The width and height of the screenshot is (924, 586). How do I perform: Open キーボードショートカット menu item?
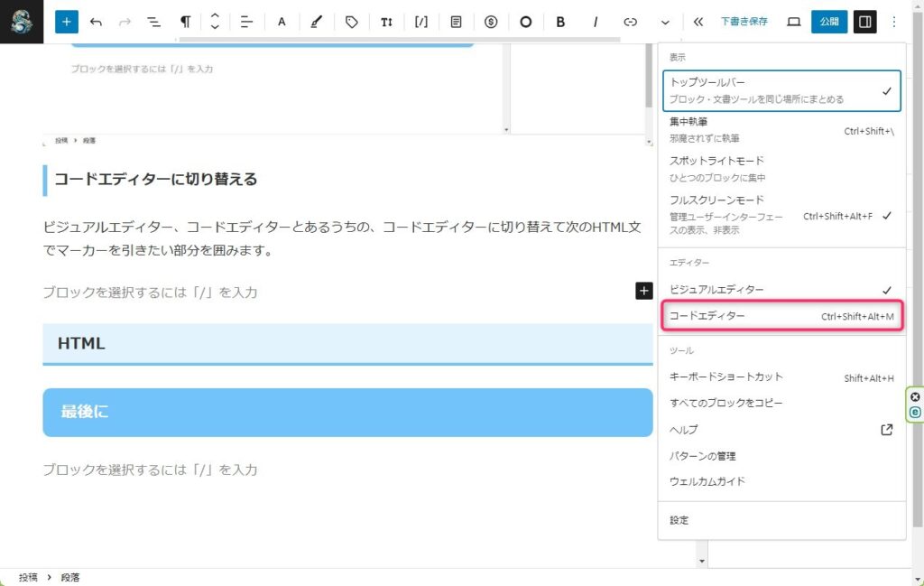[781, 377]
